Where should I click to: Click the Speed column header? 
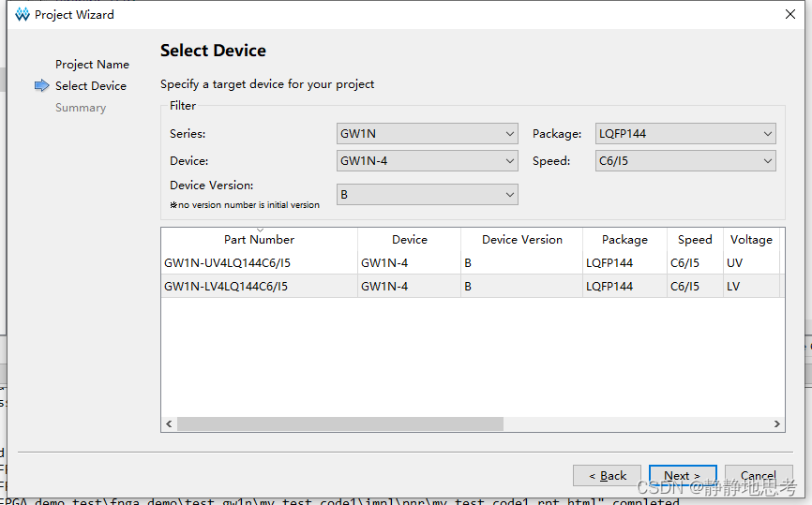point(695,240)
